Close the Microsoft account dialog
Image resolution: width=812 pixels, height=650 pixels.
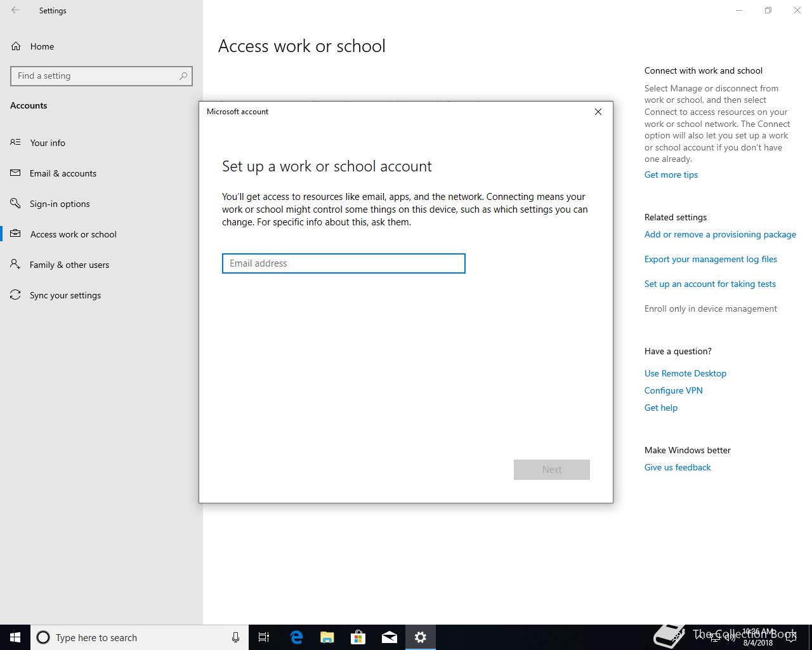598,112
